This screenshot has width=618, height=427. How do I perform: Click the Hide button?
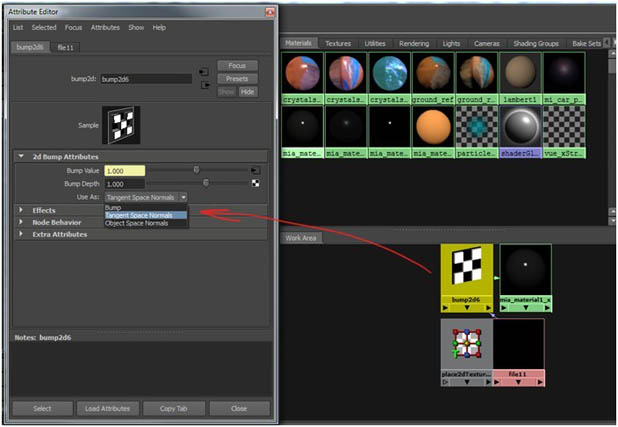click(x=248, y=92)
